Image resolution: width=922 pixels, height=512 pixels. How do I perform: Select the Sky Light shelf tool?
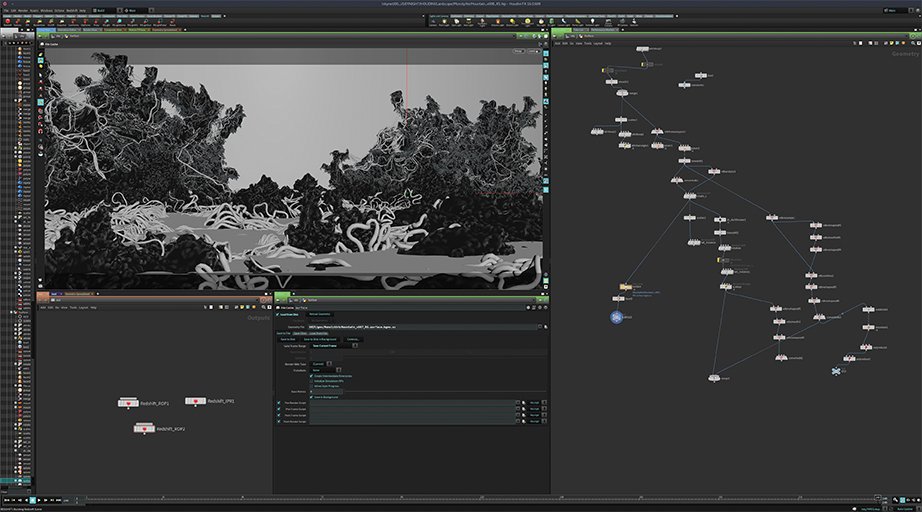(x=541, y=22)
